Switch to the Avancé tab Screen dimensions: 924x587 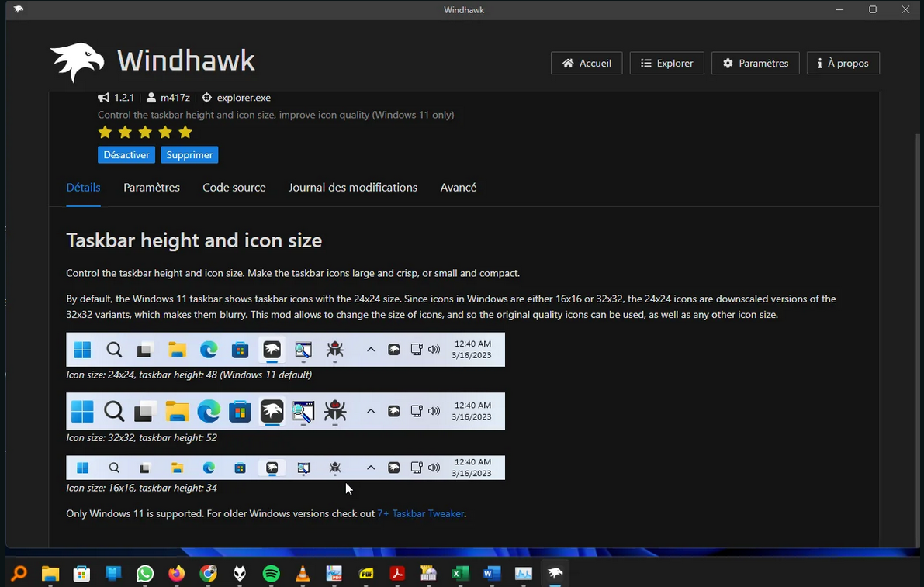[x=459, y=187]
